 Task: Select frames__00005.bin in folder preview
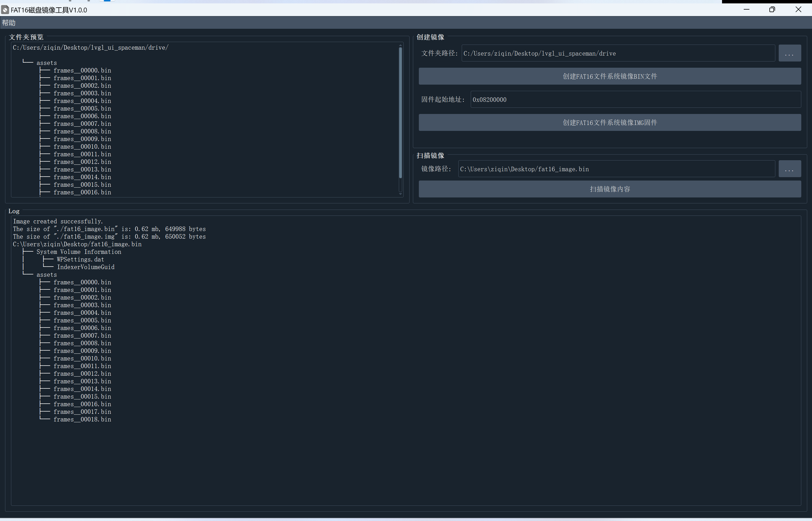[82, 109]
